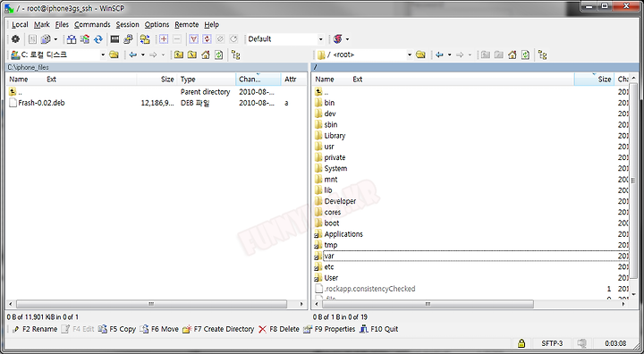Click the remote panel vertical scrollbar
The width and height of the screenshot is (644, 354).
pyautogui.click(x=633, y=181)
